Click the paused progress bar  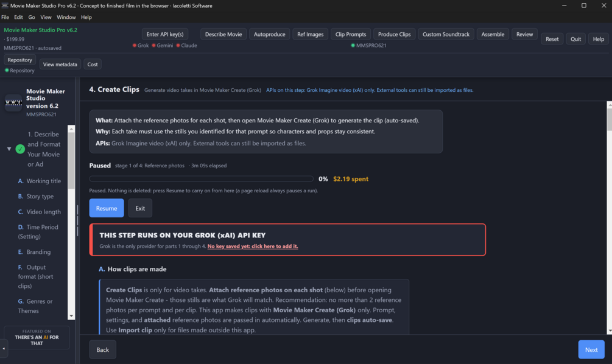pos(202,179)
